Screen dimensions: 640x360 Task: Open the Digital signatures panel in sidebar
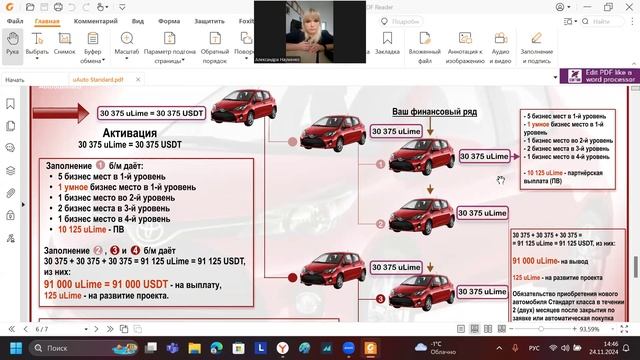coord(11,238)
